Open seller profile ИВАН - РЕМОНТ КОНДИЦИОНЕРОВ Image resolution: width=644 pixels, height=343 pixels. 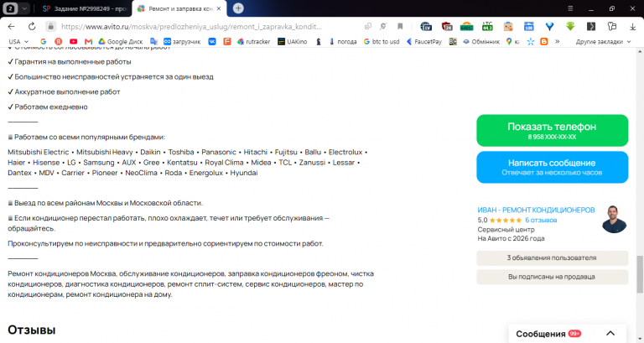point(536,210)
